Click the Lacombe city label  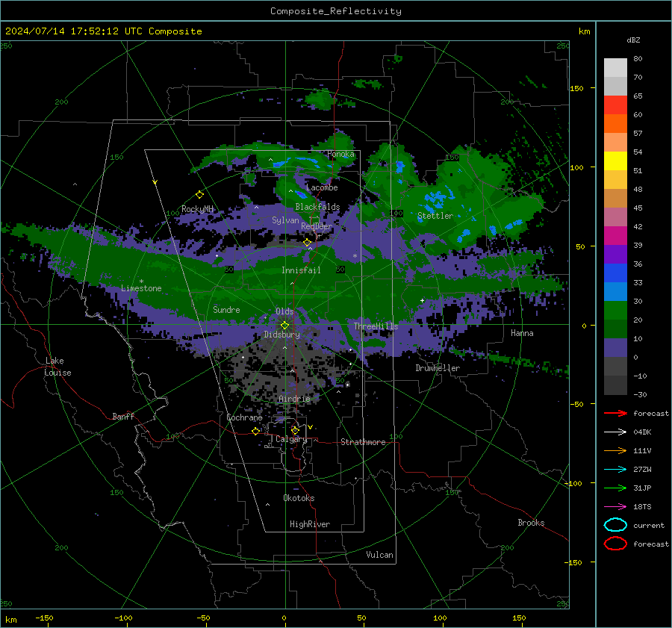(322, 187)
